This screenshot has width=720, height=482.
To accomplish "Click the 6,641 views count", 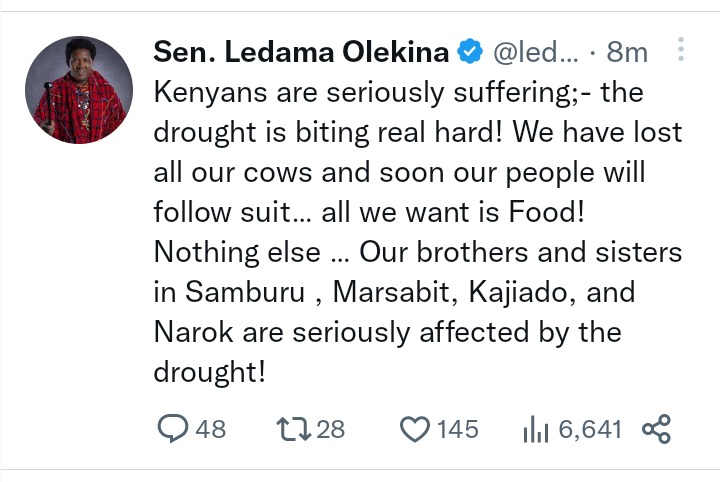I will tap(590, 430).
